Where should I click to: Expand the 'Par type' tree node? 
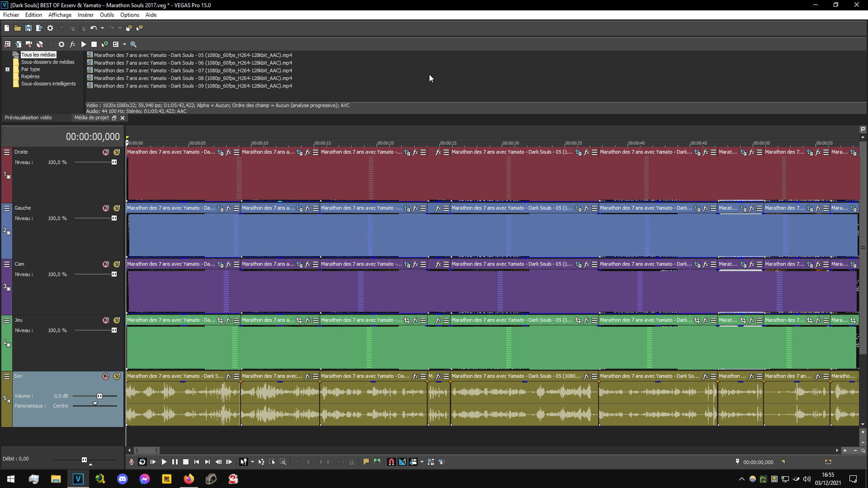pos(7,69)
